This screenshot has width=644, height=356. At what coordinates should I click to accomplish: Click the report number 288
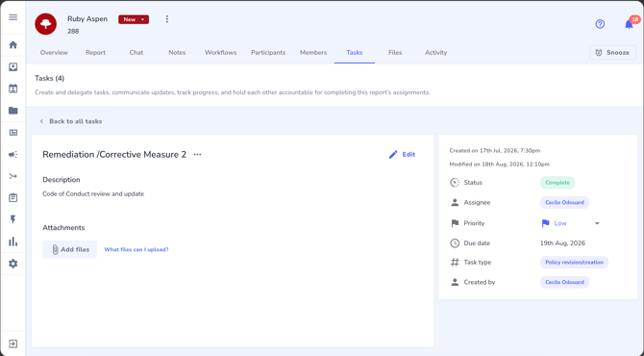click(73, 31)
